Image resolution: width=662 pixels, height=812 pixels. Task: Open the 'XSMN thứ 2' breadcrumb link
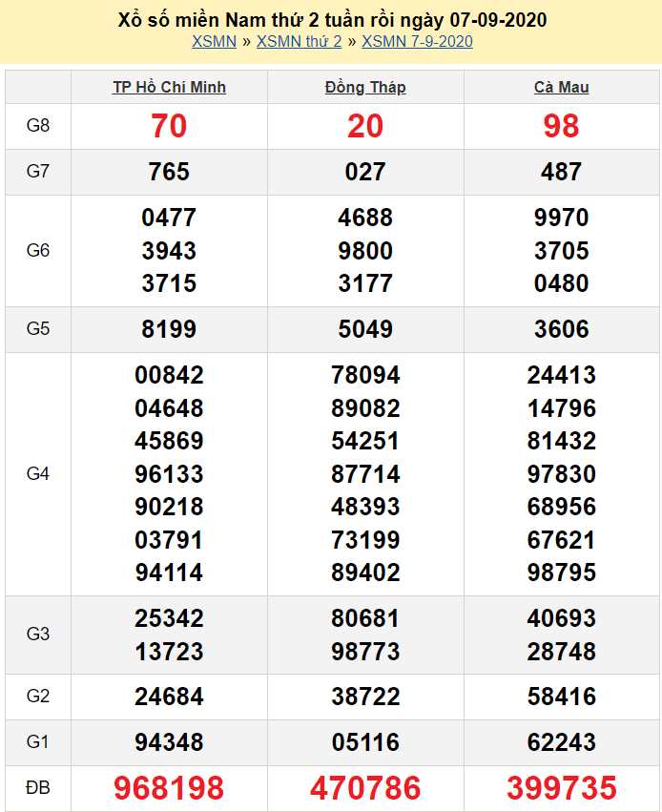click(x=299, y=41)
